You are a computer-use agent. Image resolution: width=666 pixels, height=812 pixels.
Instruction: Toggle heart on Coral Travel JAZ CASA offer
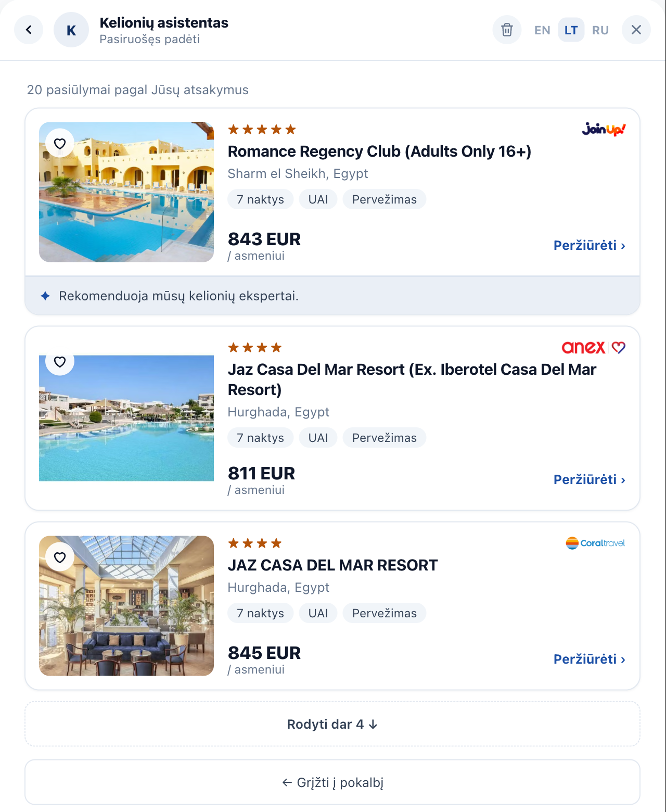coord(60,557)
